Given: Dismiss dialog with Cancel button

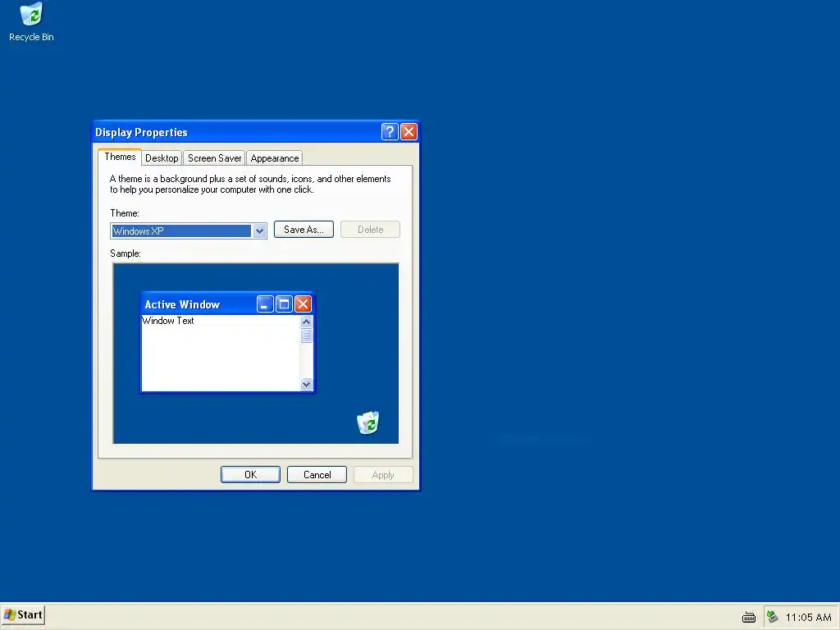Looking at the screenshot, I should click(x=317, y=475).
